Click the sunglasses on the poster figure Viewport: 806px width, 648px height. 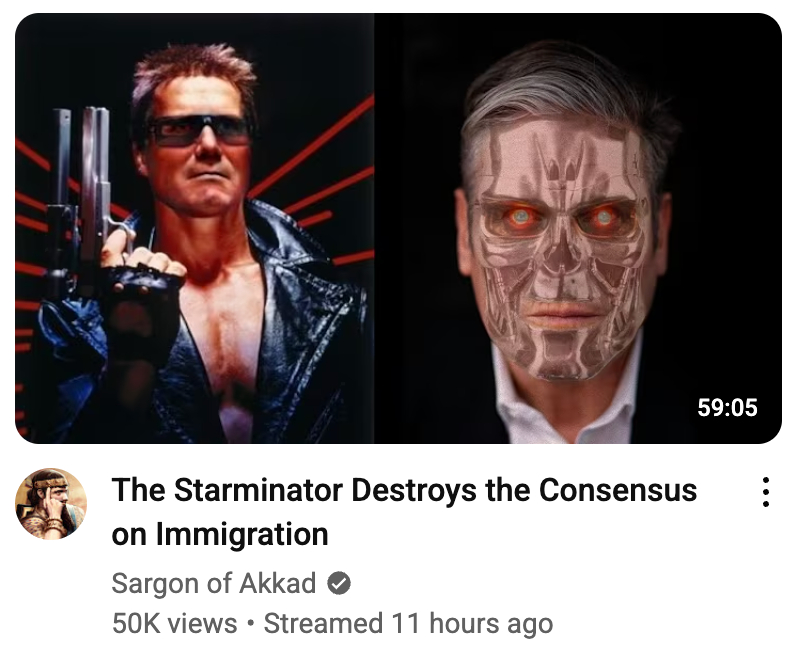[199, 131]
